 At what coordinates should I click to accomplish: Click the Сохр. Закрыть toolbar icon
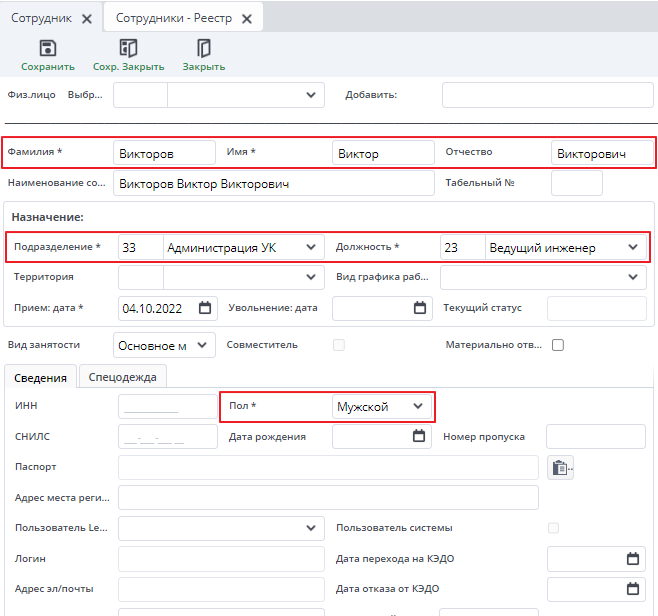coord(128,48)
